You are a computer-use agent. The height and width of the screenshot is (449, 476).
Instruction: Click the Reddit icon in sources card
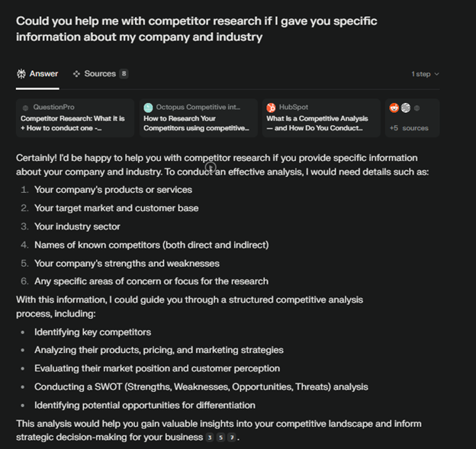[x=394, y=108]
